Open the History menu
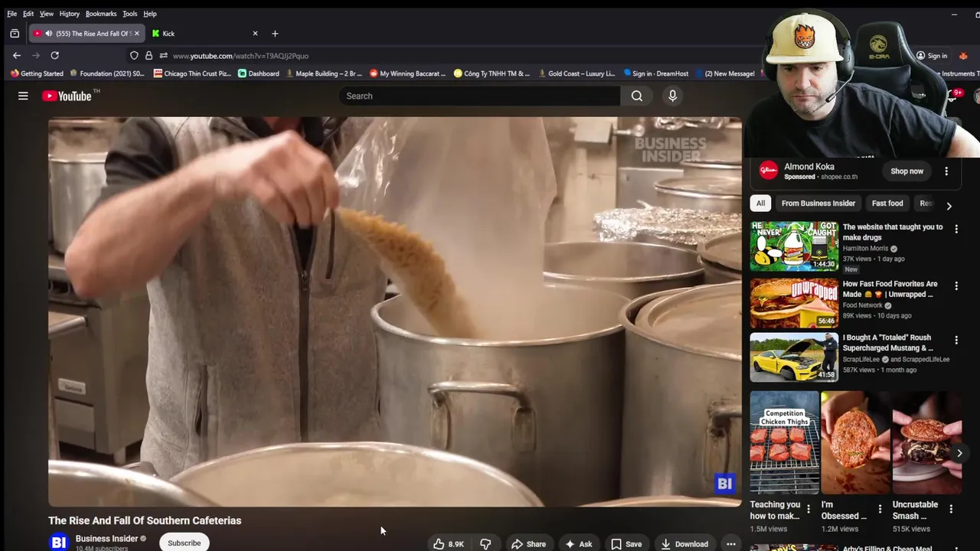Image resolution: width=980 pixels, height=551 pixels. [70, 14]
